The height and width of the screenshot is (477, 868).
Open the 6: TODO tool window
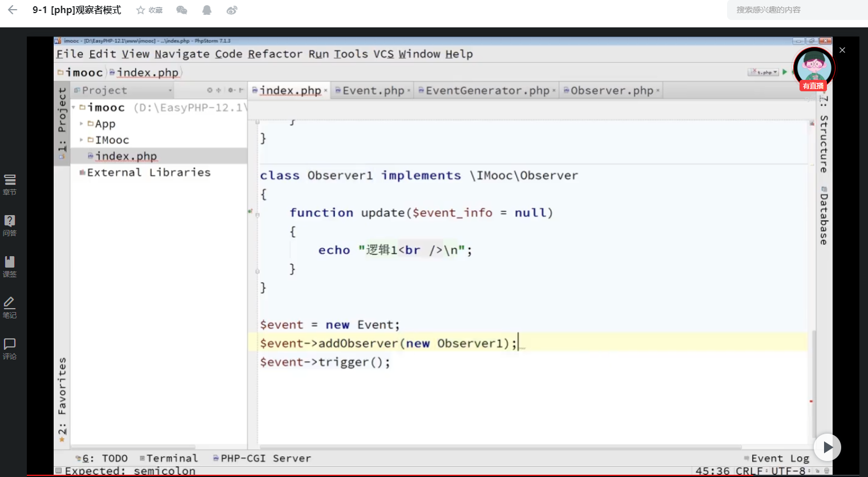click(x=102, y=458)
